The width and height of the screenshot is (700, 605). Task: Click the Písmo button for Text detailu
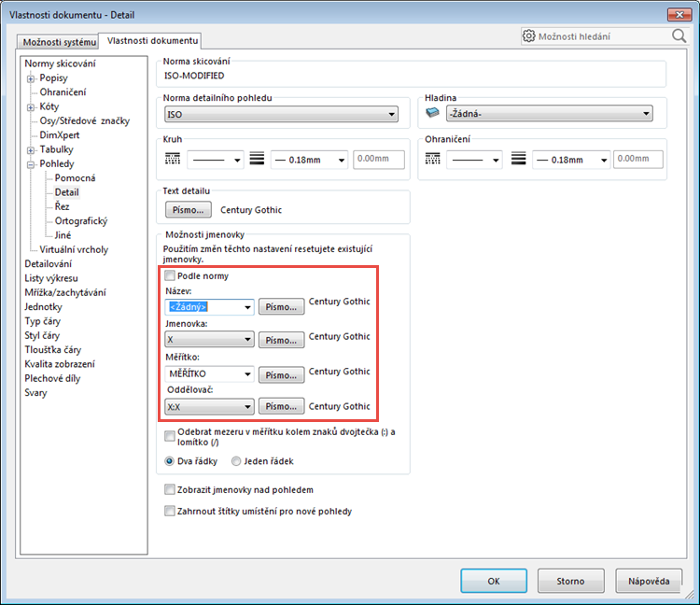tap(189, 210)
